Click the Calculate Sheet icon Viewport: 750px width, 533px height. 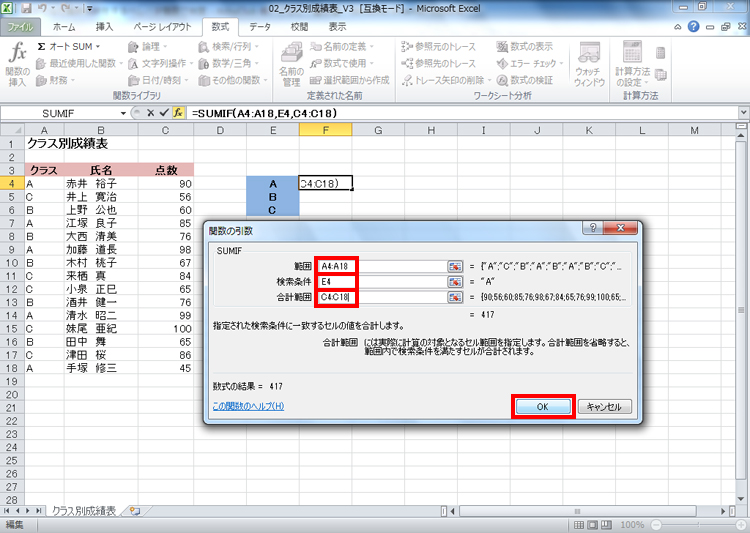pyautogui.click(x=661, y=75)
